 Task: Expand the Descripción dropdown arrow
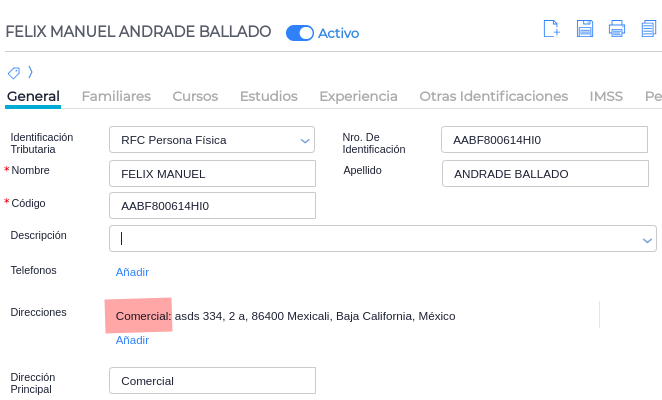click(646, 240)
